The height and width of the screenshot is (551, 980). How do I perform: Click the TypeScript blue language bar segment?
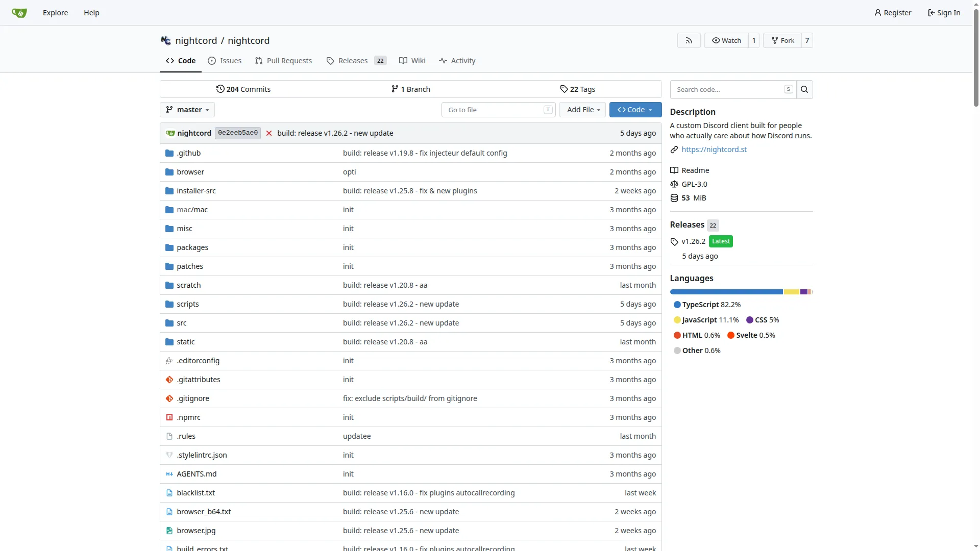[726, 292]
